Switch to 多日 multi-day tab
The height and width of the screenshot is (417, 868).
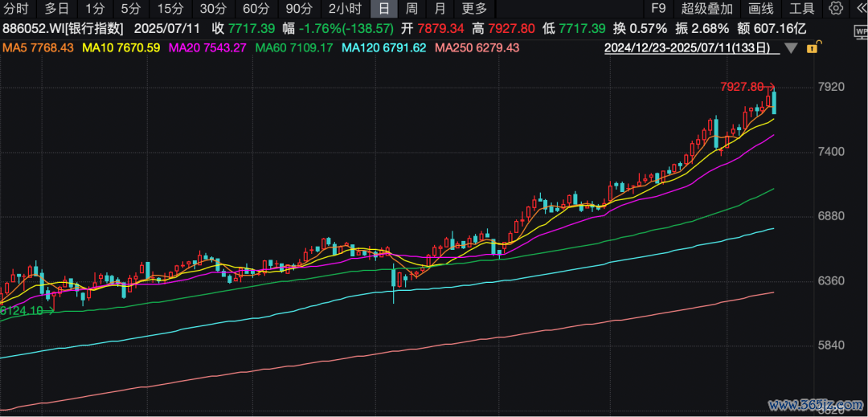point(58,8)
